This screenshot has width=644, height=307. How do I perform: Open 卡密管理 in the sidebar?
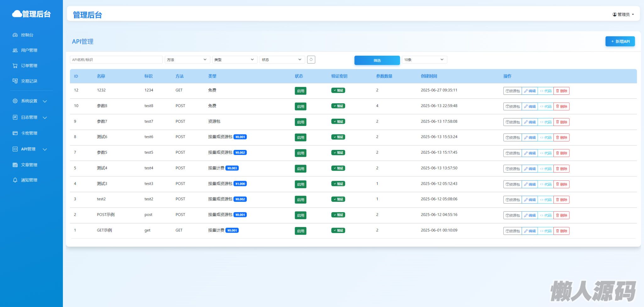pos(29,133)
